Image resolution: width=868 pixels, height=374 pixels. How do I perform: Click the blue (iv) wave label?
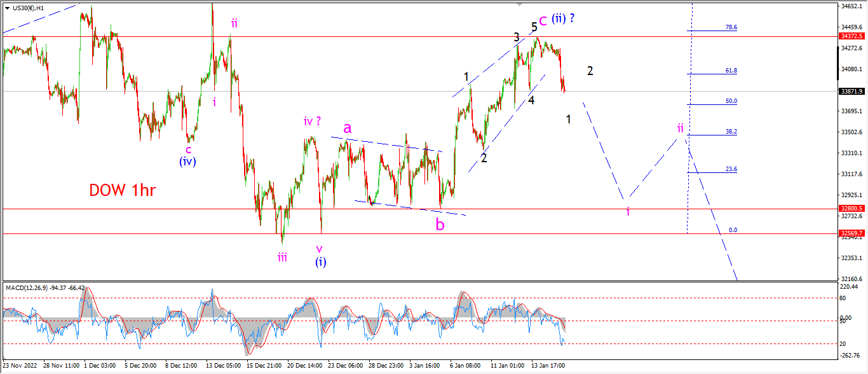coord(187,162)
